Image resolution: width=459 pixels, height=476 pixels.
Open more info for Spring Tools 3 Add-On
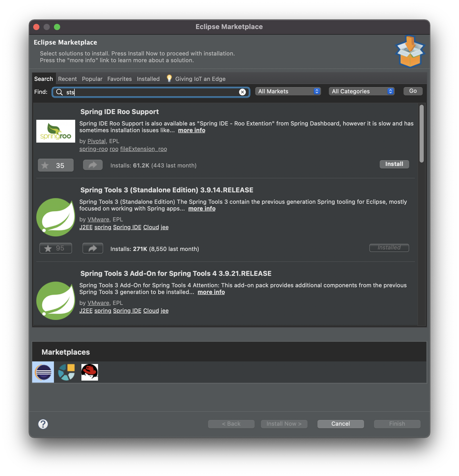coord(211,292)
